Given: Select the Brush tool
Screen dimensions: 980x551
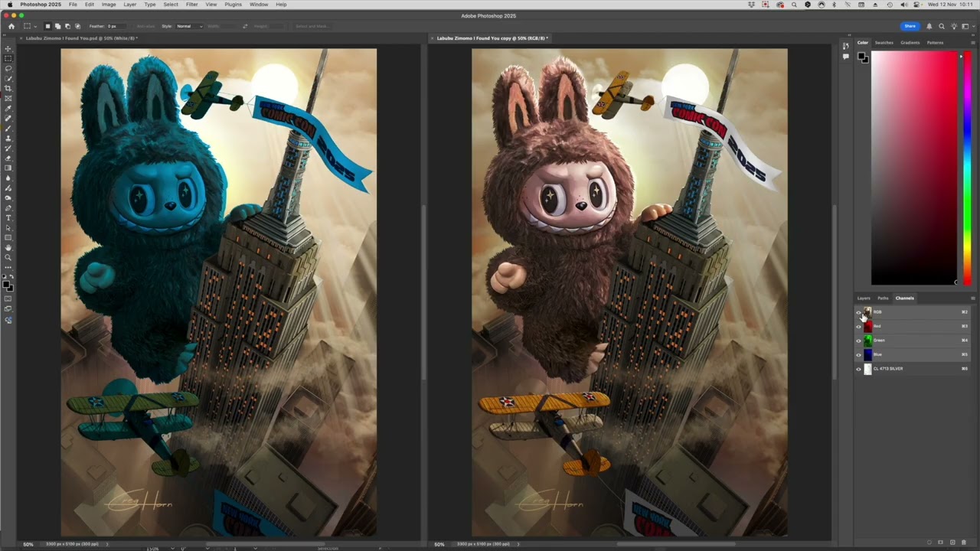Looking at the screenshot, I should [8, 128].
